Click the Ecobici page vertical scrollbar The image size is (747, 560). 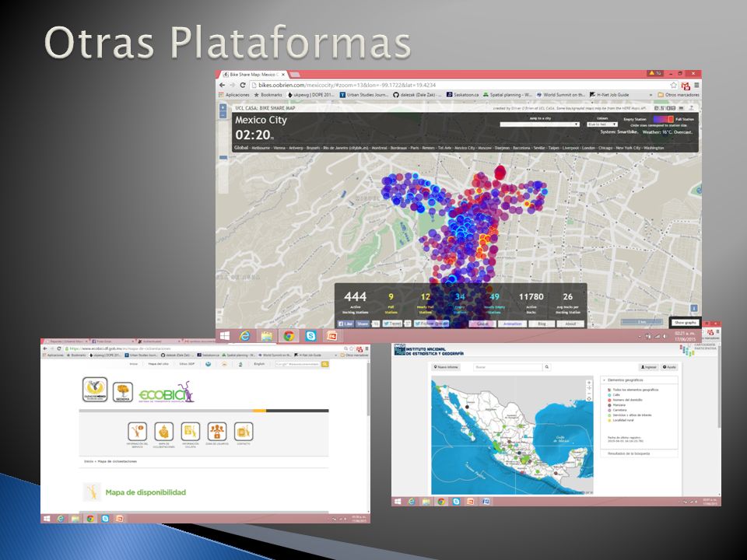[x=368, y=389]
